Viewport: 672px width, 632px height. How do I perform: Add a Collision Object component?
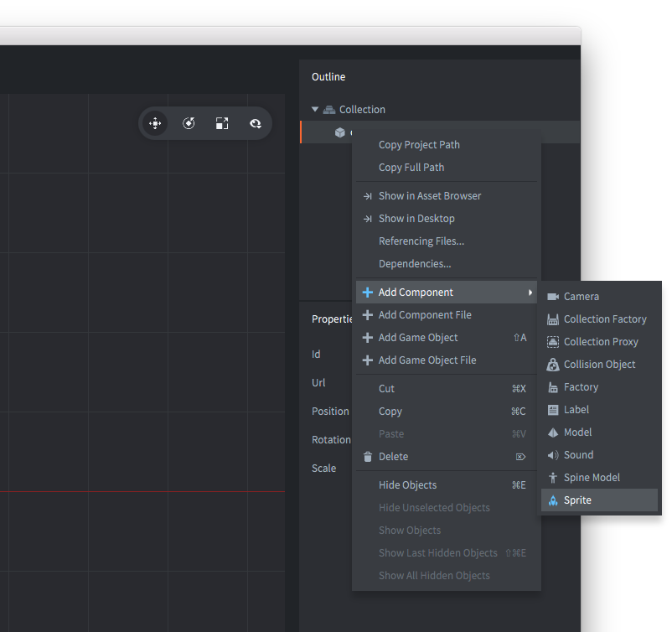click(599, 365)
